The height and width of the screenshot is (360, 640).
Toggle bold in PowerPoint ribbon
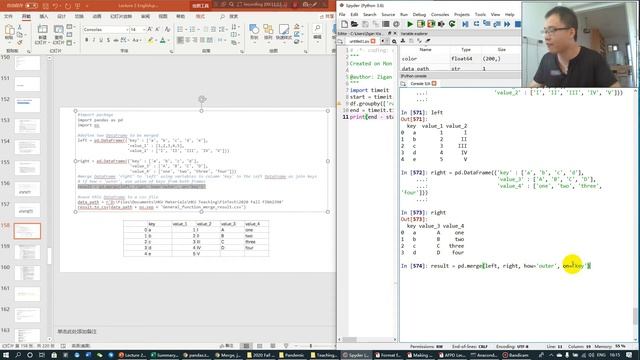(x=87, y=40)
